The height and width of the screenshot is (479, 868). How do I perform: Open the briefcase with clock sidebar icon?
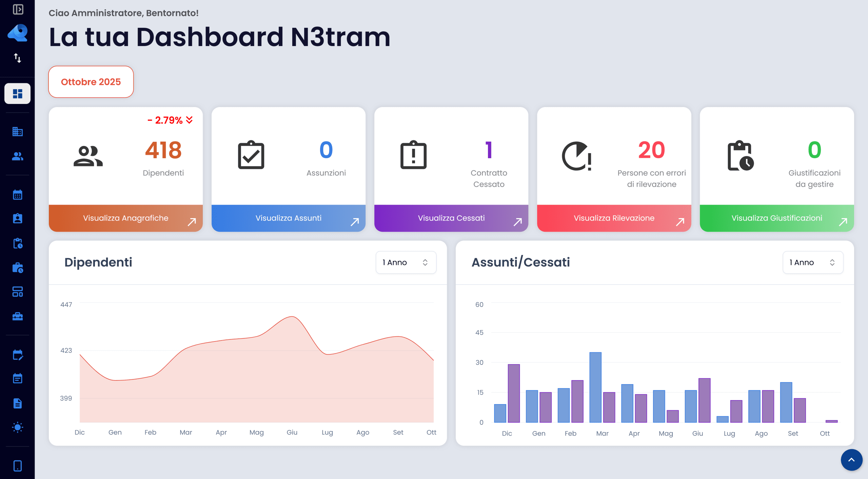coord(18,268)
